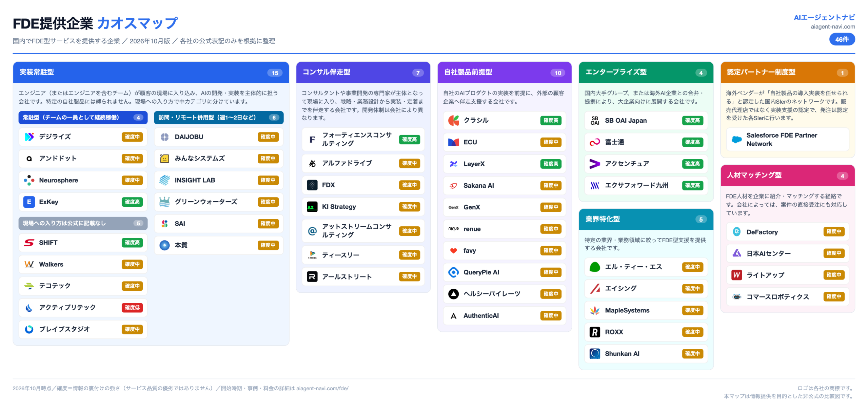
Task: Select the 常駐型 subcategory header
Action: (83, 118)
